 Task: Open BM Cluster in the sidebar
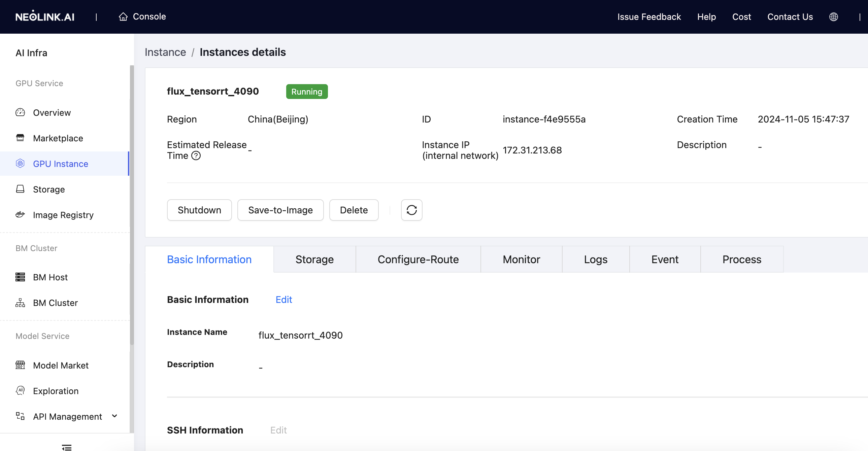[65, 303]
